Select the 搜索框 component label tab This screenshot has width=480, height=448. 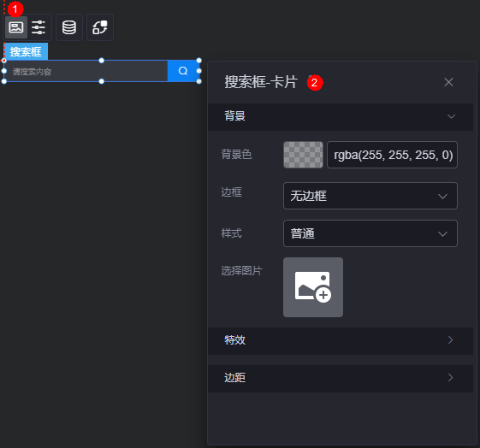26,51
